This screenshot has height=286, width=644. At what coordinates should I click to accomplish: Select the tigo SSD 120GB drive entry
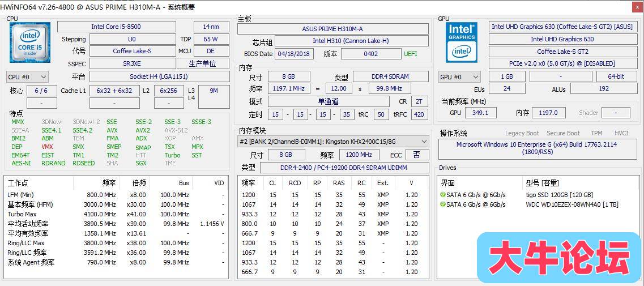(x=560, y=195)
